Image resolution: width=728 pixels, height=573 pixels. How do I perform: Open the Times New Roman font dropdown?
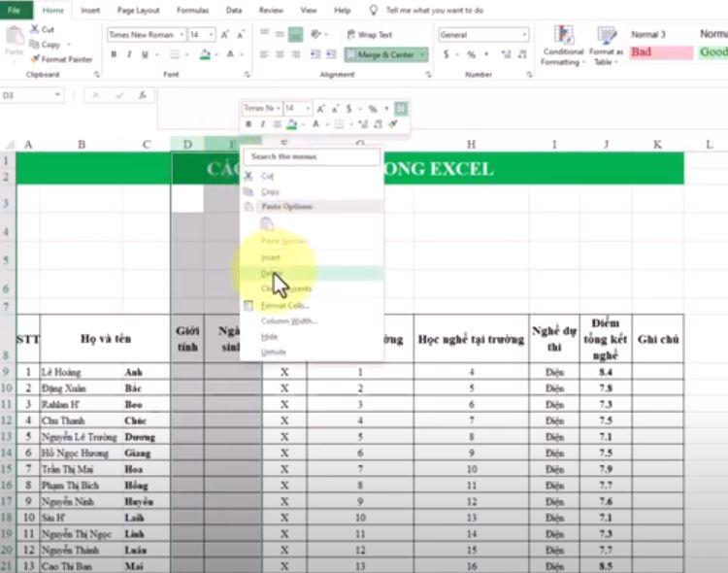182,35
